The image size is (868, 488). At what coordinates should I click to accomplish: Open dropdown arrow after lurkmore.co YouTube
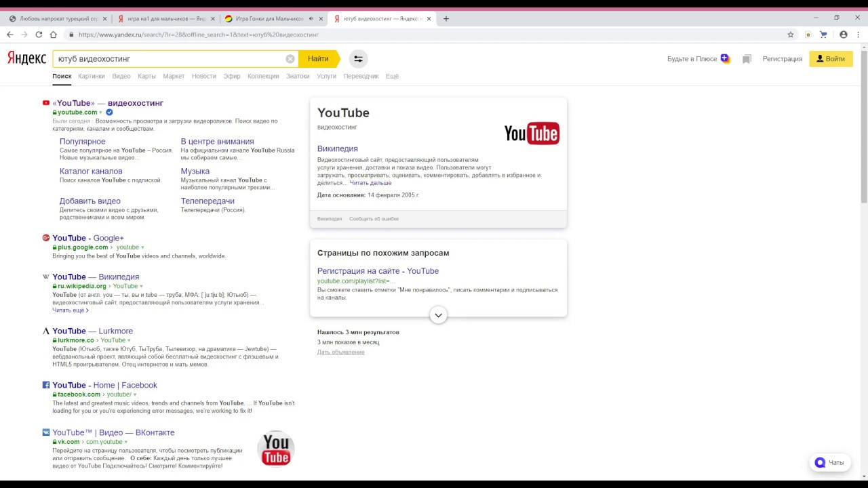pyautogui.click(x=129, y=340)
